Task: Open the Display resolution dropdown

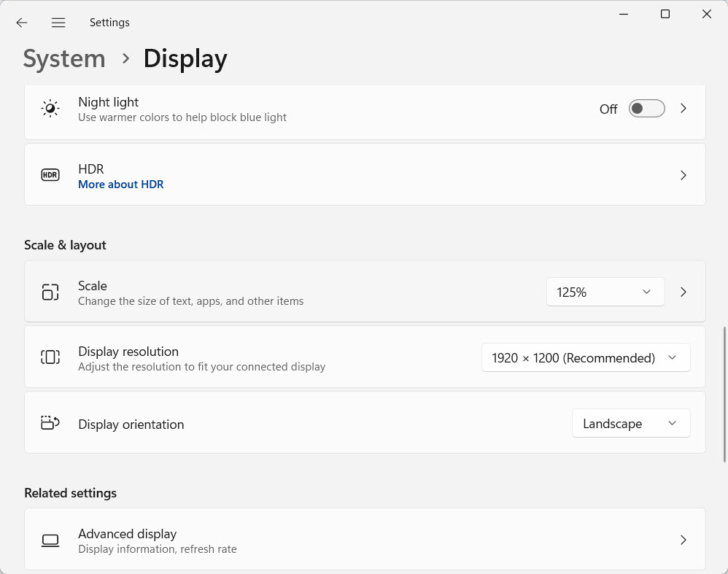Action: click(x=585, y=357)
